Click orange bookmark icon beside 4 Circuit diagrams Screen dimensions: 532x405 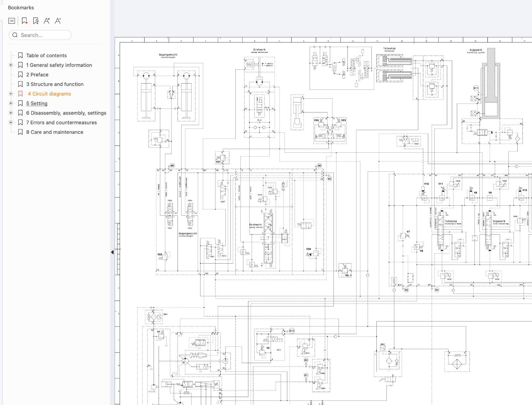click(20, 94)
